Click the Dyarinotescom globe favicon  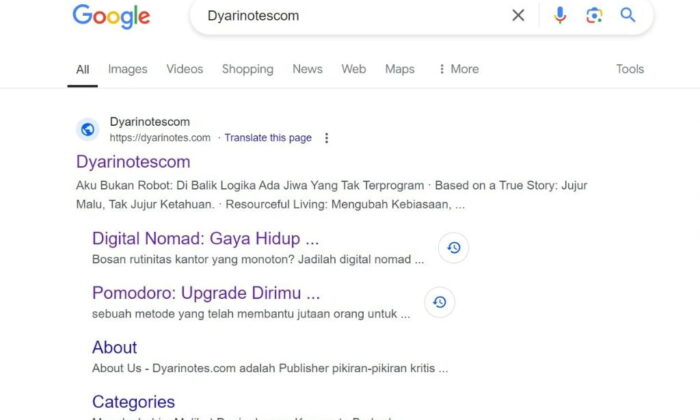tap(88, 130)
